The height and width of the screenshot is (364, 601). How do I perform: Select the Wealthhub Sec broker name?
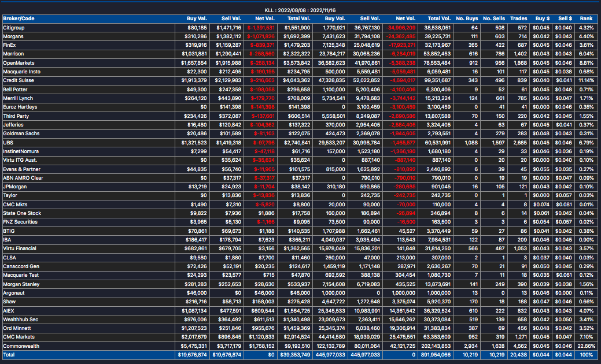coord(21,320)
